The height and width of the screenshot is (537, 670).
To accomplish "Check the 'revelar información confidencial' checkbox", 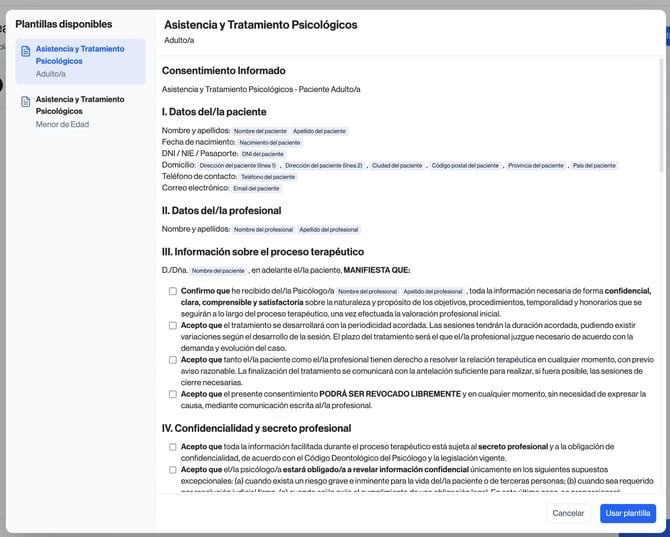I will 173,470.
